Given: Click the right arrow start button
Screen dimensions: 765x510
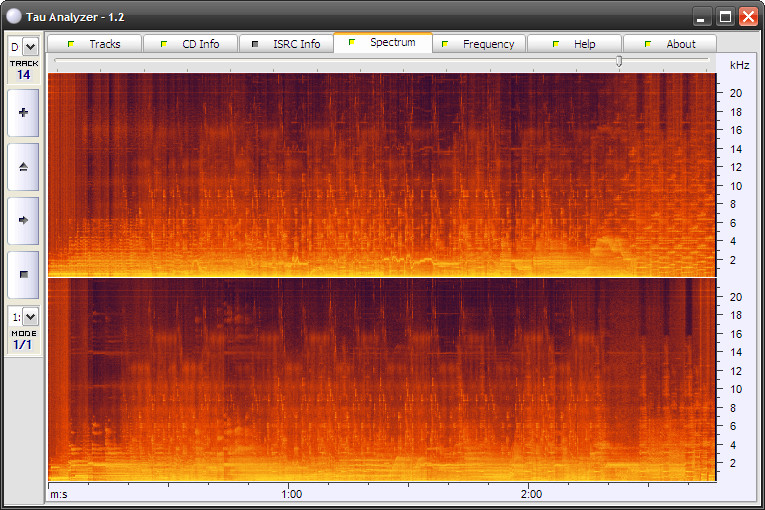Looking at the screenshot, I should pyautogui.click(x=23, y=220).
